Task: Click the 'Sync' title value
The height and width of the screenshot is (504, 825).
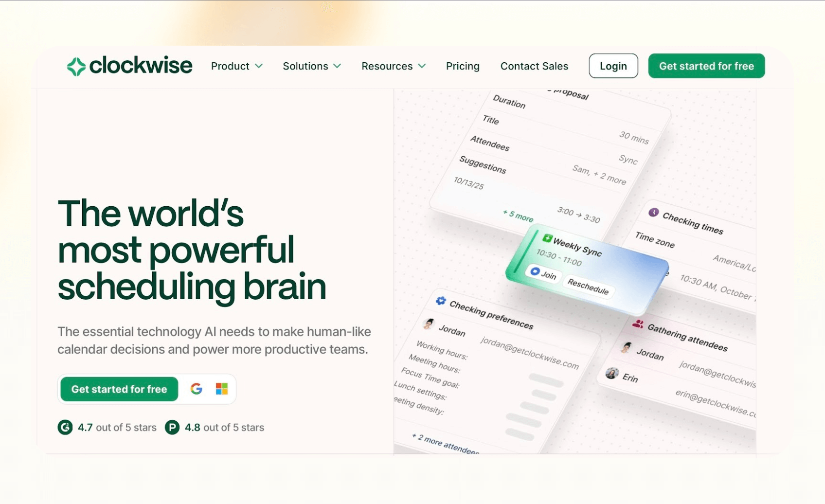Action: (628, 159)
